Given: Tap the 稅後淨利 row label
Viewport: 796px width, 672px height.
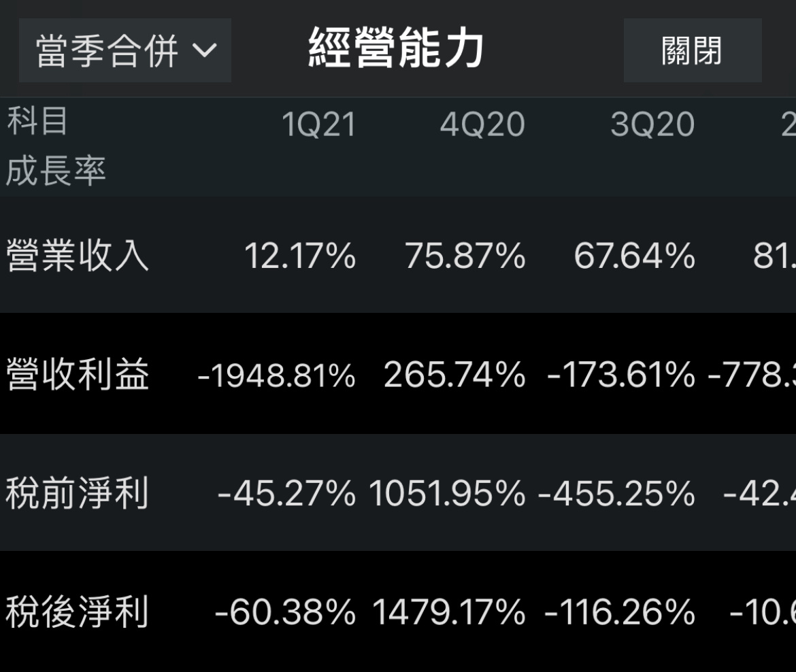Looking at the screenshot, I should point(77,612).
